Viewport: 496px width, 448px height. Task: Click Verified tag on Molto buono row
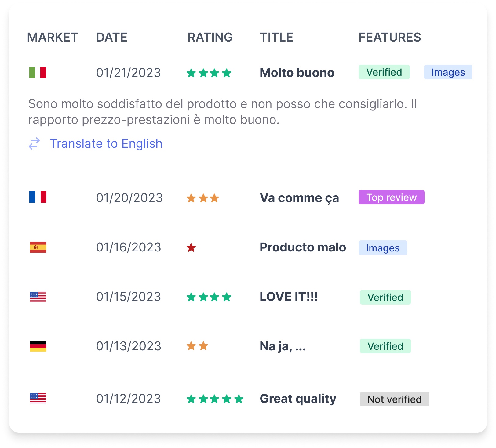[x=384, y=72]
